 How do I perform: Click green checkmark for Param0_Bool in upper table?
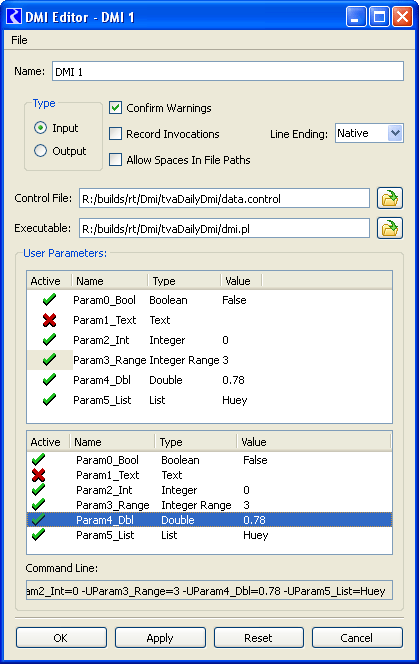50,300
